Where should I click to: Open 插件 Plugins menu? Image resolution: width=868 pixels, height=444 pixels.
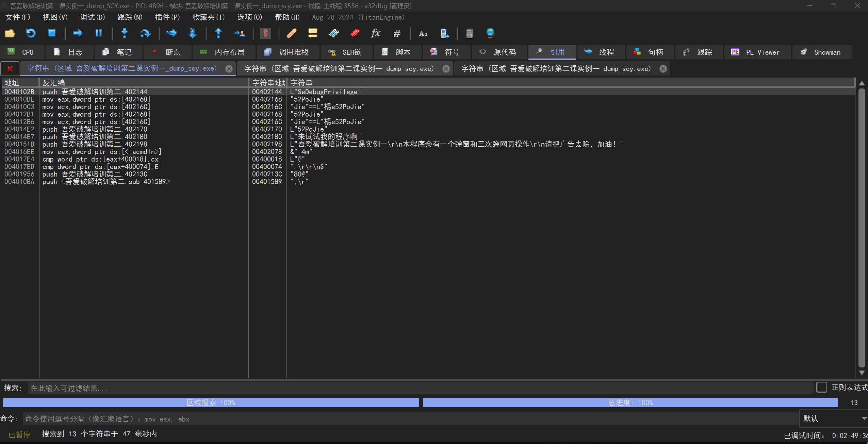click(x=166, y=18)
